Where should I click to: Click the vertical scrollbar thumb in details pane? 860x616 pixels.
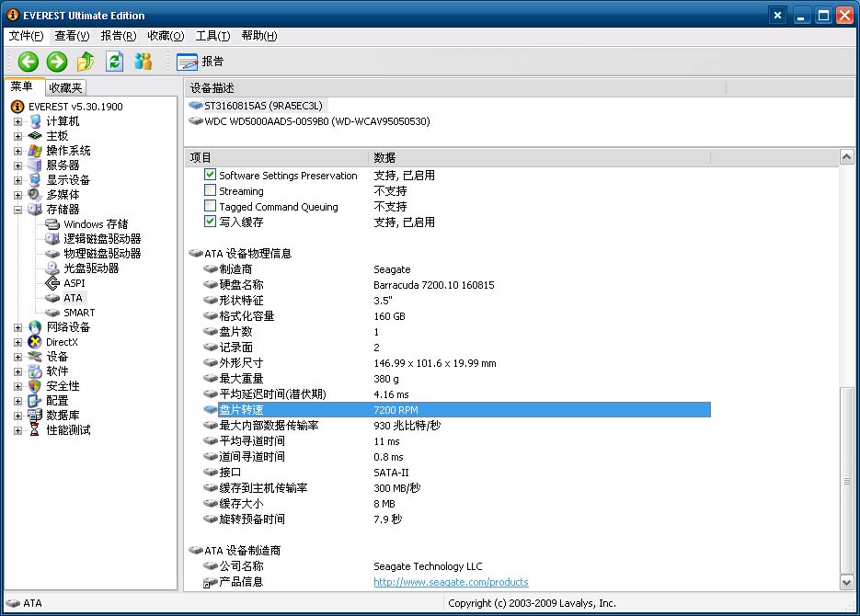pos(847,481)
